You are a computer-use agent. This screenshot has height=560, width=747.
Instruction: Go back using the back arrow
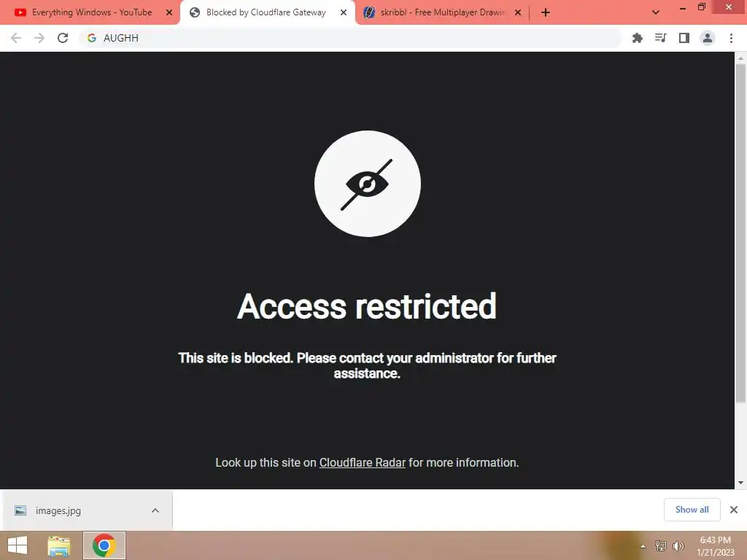coord(16,38)
